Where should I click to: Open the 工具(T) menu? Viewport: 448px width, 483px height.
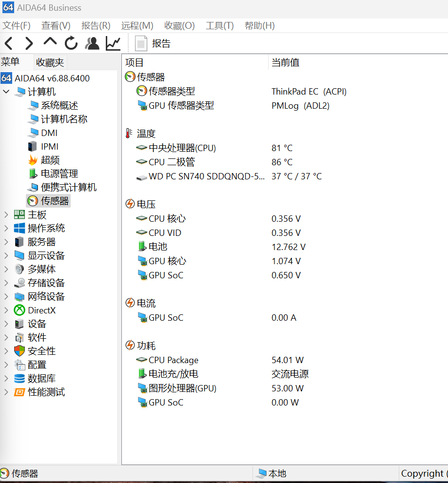[x=220, y=25]
